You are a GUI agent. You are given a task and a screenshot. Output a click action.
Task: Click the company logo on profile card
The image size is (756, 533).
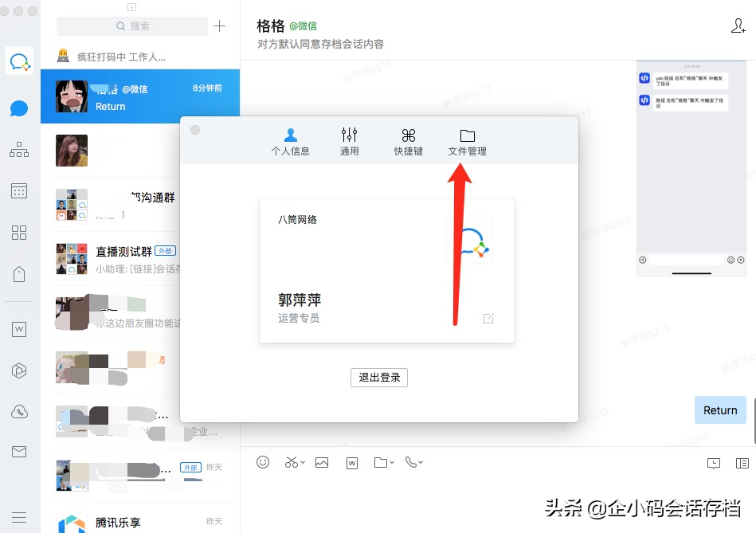click(469, 240)
